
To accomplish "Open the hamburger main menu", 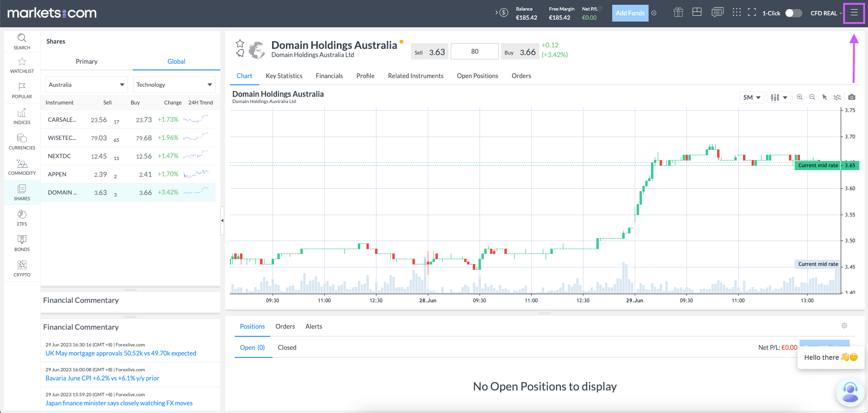I will (854, 13).
